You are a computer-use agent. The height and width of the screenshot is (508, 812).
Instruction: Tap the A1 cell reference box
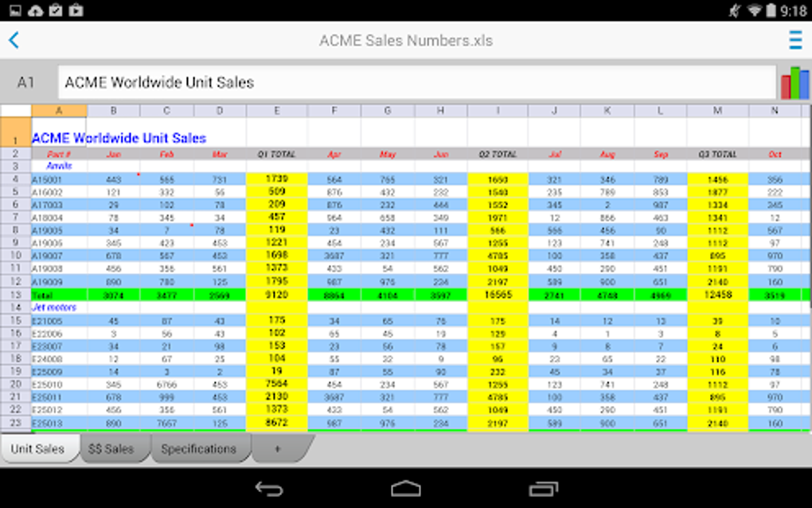tap(26, 82)
